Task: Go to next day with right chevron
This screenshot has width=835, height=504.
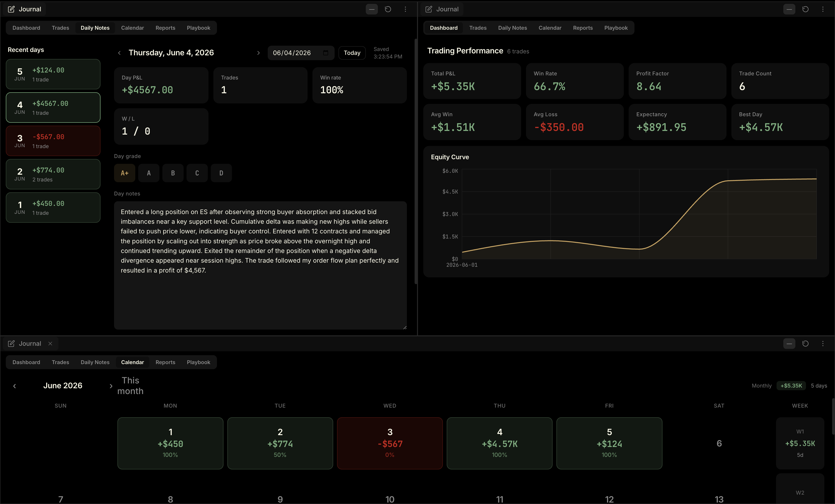Action: (258, 53)
